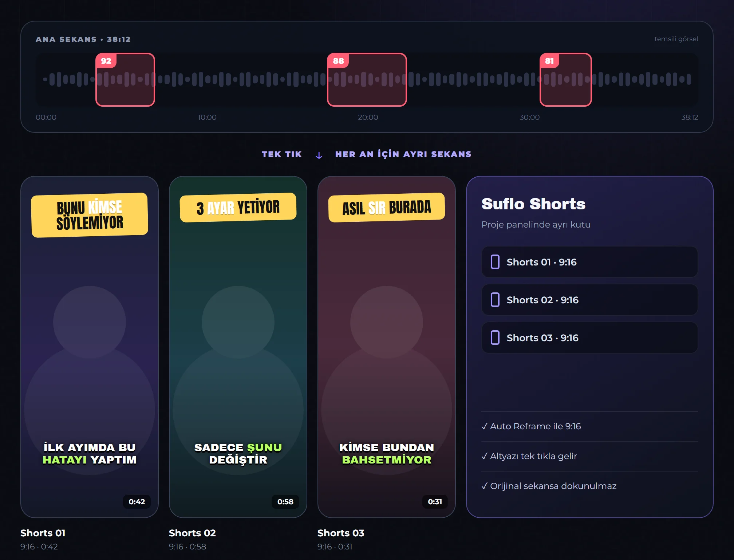Select the highlighted clip region scored 81

(x=566, y=80)
